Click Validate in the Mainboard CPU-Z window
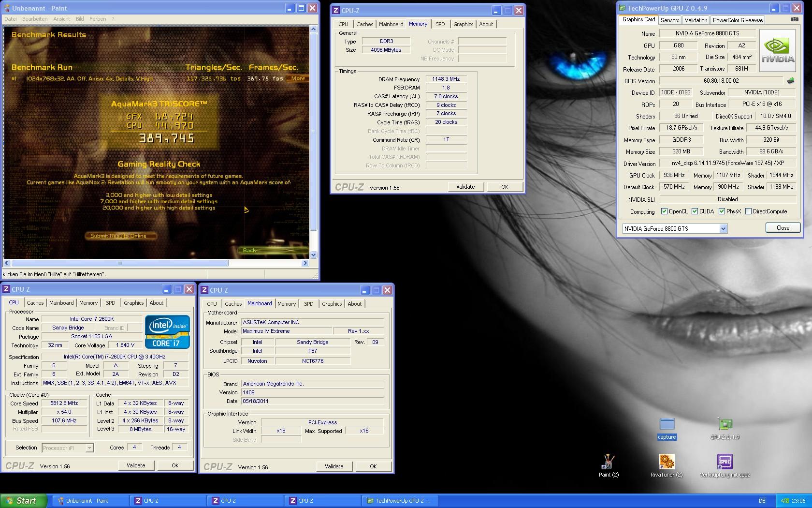The width and height of the screenshot is (812, 508). [334, 466]
